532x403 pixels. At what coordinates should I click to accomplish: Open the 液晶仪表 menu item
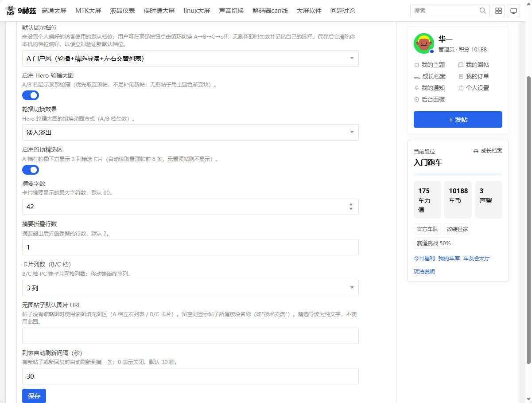pos(123,11)
